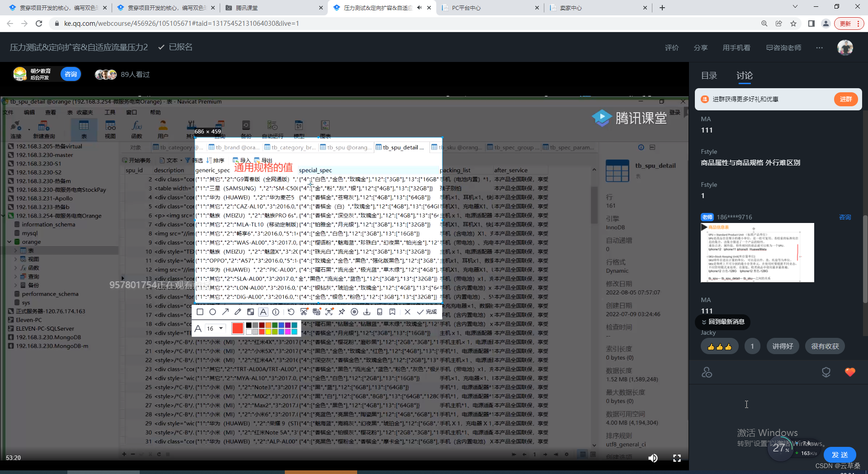Start screen recording from screenshot toolbar
868x474 pixels.
(x=354, y=312)
